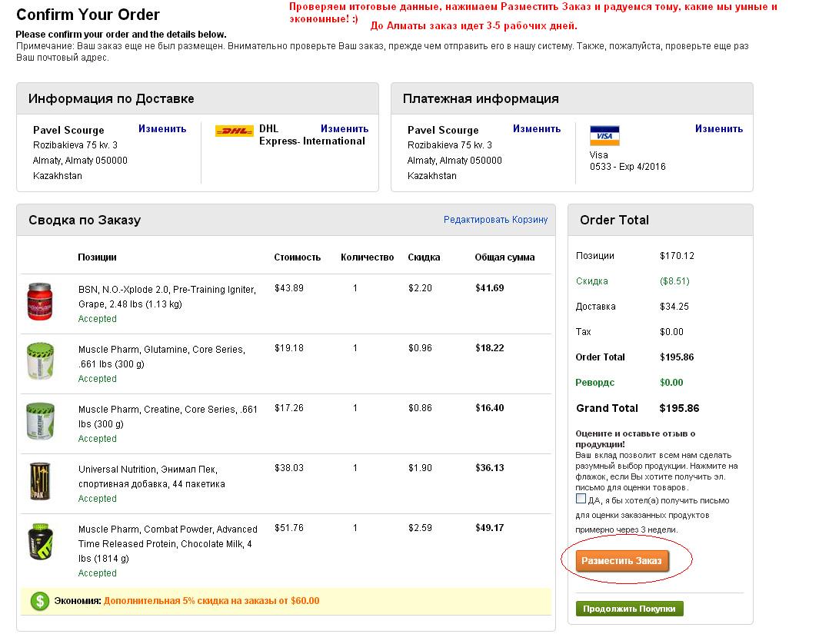Click the Стоимость column header

tap(297, 257)
